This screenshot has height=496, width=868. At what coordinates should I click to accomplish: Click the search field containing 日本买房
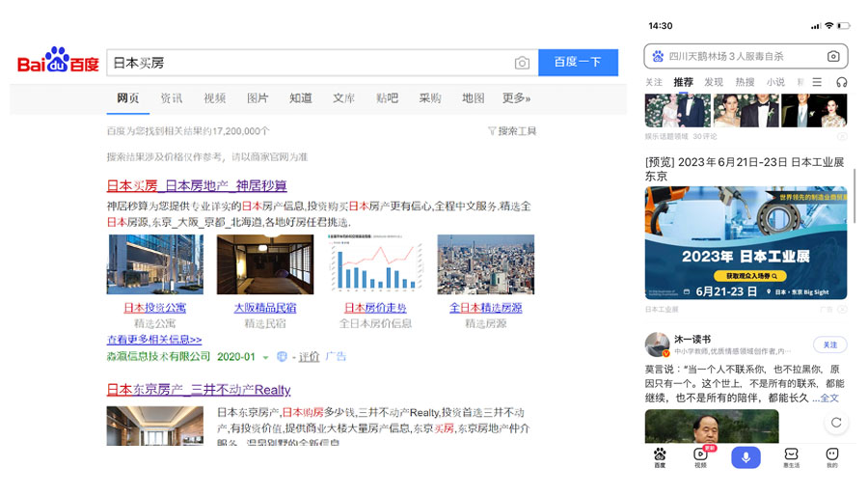[309, 63]
